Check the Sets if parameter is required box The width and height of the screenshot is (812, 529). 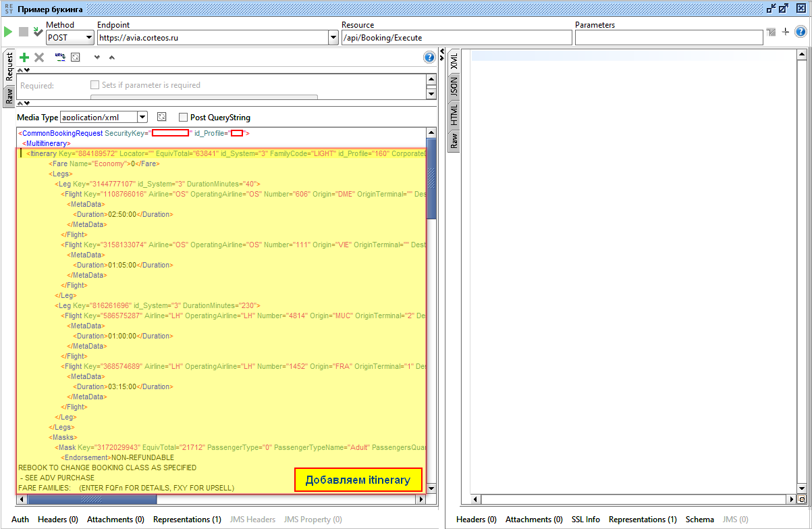pos(95,85)
